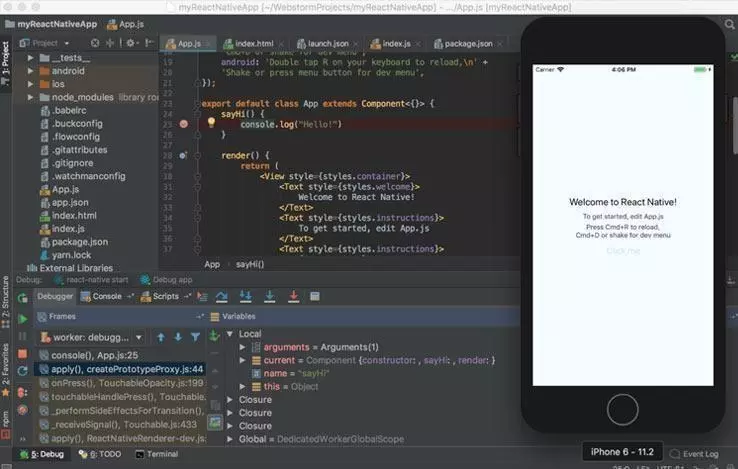Open project panel settings gear
Screen dimensions: 738x469
point(131,43)
